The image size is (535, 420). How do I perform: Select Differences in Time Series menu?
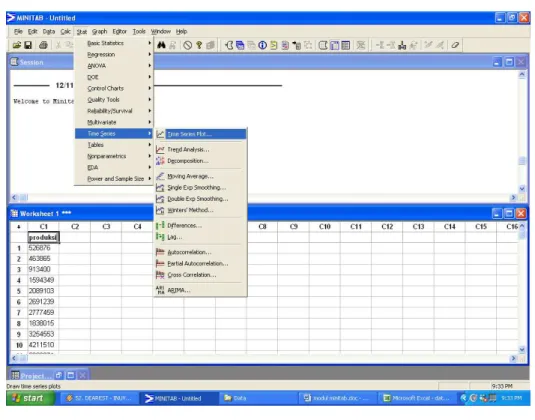tap(201, 225)
